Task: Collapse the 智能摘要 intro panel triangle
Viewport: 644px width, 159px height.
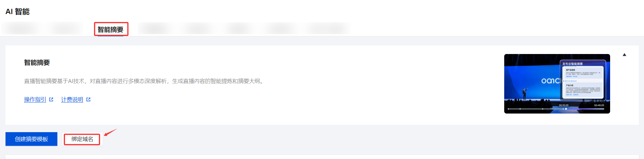Action: click(624, 55)
